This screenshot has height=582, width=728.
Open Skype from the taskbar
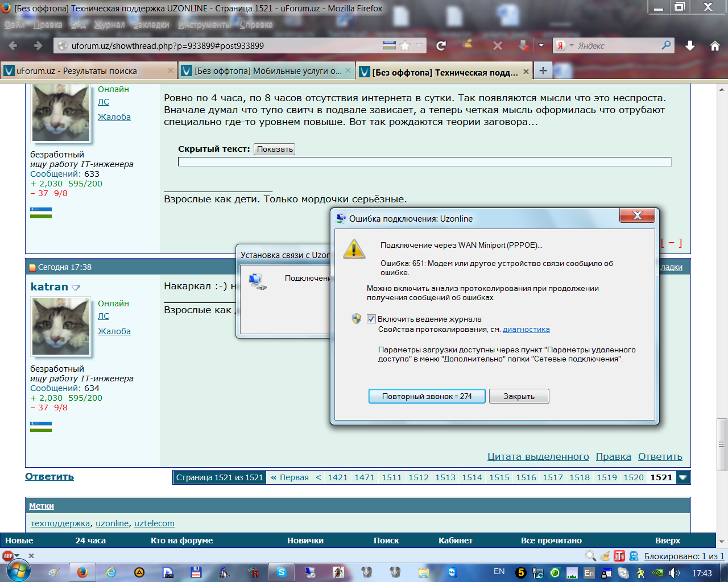pos(282,572)
